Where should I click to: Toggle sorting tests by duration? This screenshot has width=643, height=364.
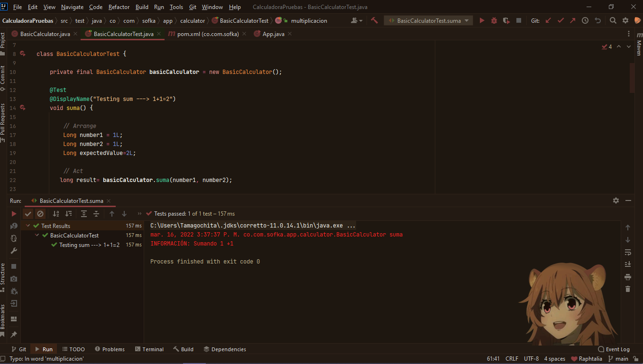[69, 213]
